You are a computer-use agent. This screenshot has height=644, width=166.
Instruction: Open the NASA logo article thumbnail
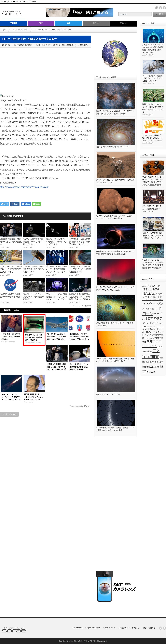(x=11, y=285)
